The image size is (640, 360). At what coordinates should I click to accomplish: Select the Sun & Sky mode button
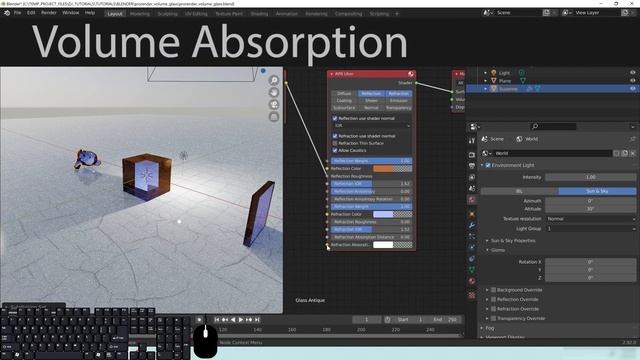(597, 191)
